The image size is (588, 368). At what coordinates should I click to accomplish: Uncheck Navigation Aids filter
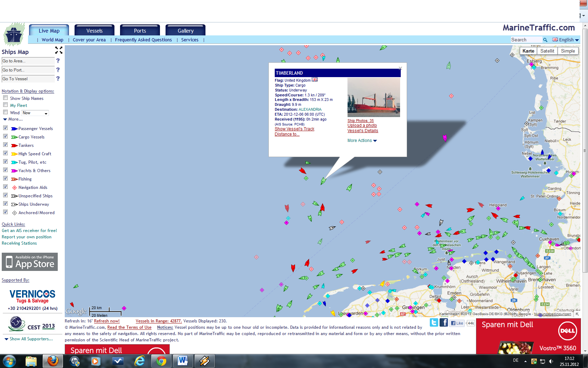tap(5, 187)
